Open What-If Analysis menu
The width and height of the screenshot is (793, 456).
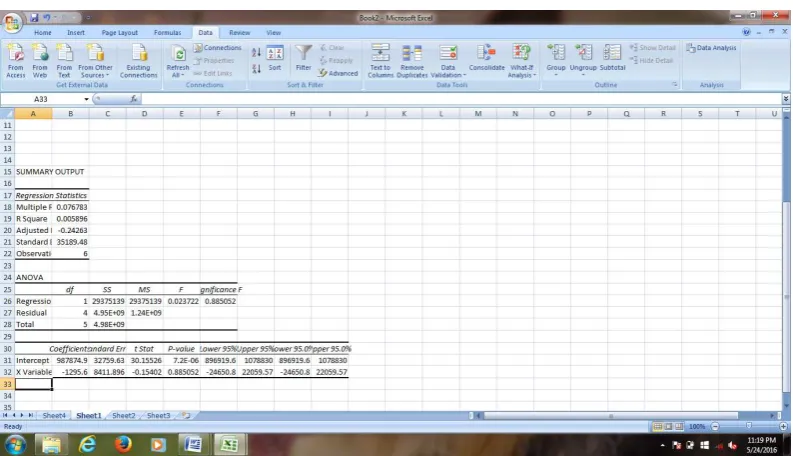(x=521, y=61)
